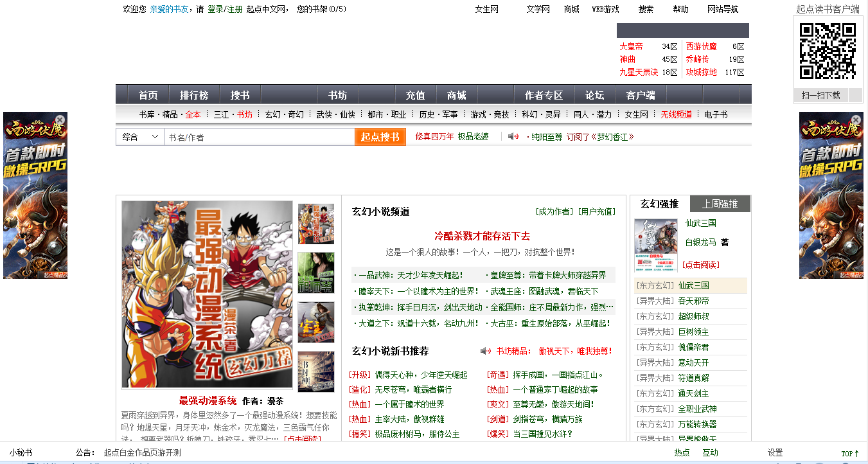Click the QR code for the 起点读书 client

tap(828, 51)
